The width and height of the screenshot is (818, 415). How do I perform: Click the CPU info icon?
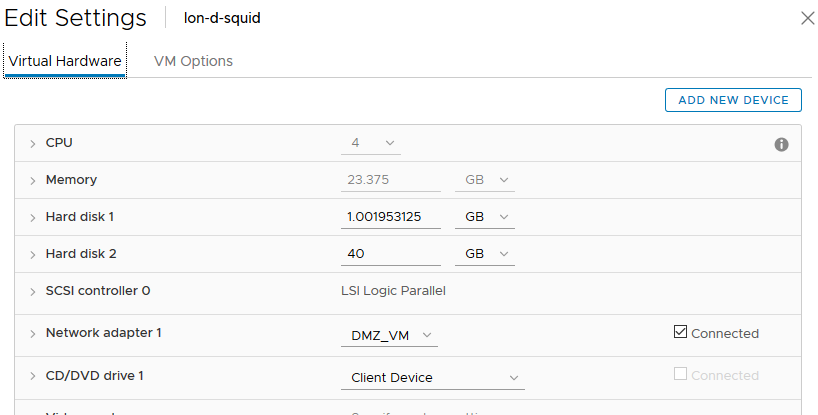click(781, 144)
